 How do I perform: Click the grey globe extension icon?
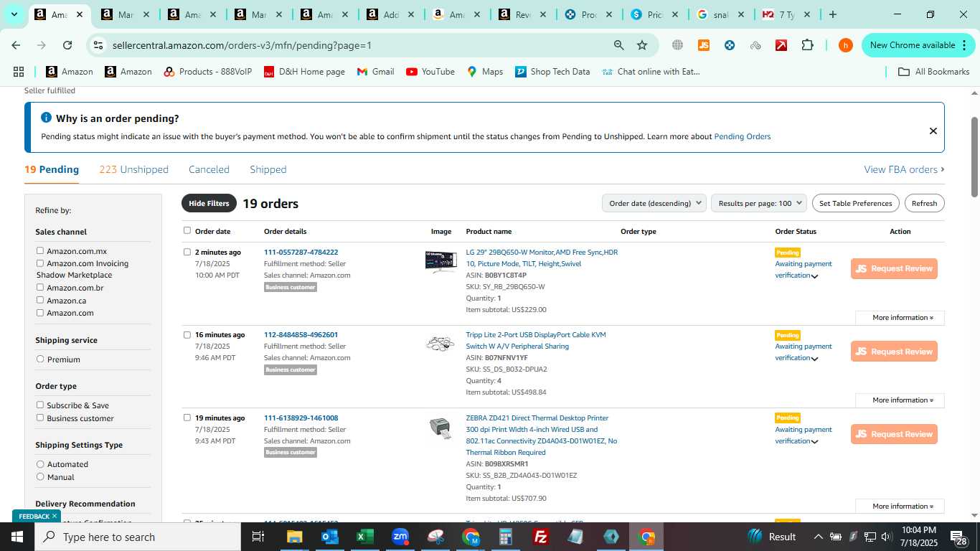677,45
